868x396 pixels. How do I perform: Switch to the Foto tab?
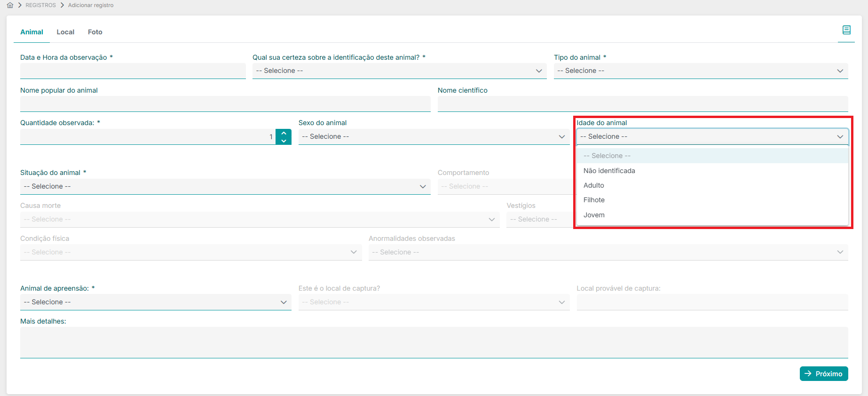click(95, 32)
